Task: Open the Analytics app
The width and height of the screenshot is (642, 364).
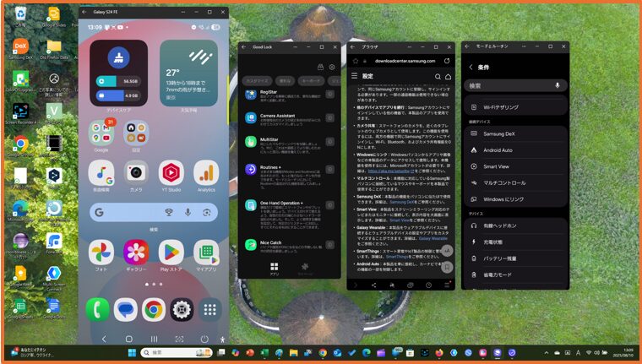Action: tap(206, 173)
